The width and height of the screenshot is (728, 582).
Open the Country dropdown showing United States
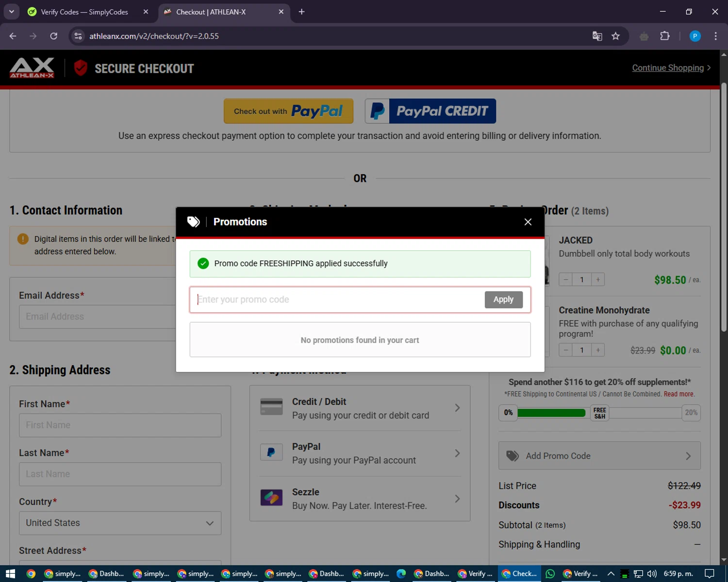[x=120, y=523]
